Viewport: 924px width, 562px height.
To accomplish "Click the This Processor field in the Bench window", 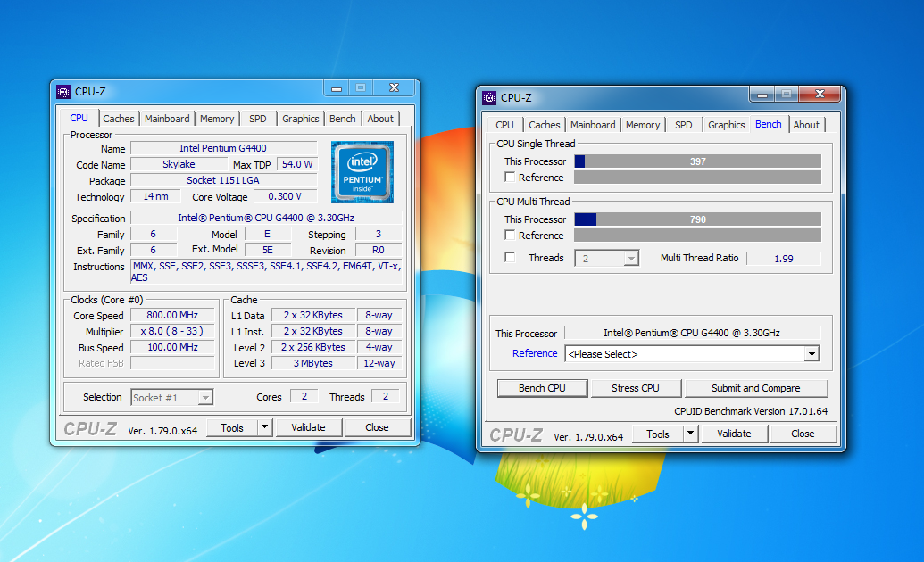I will (692, 333).
